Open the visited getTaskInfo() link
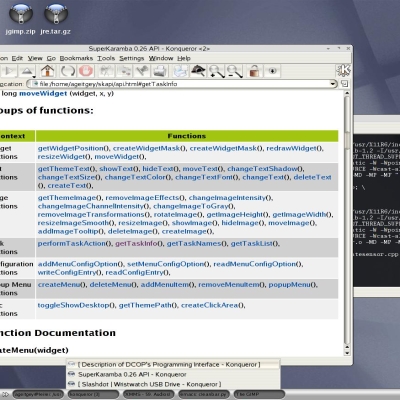This screenshot has width=400, height=400. click(x=139, y=244)
